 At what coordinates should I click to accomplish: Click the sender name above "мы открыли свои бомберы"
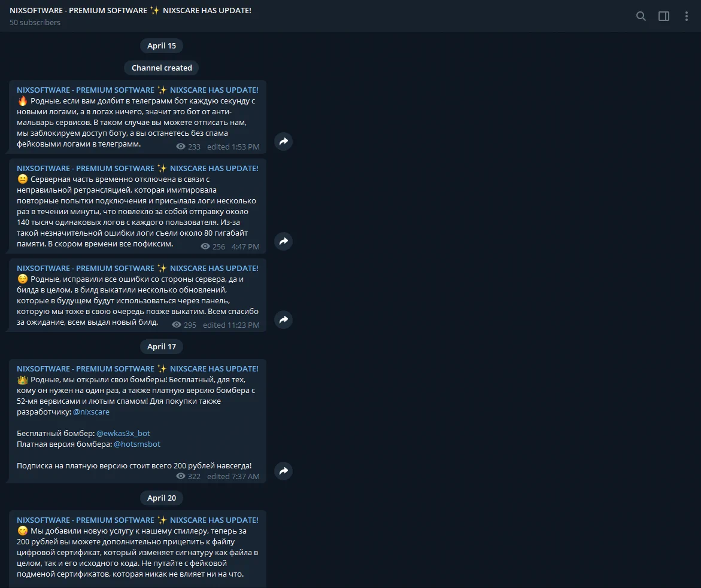[138, 368]
